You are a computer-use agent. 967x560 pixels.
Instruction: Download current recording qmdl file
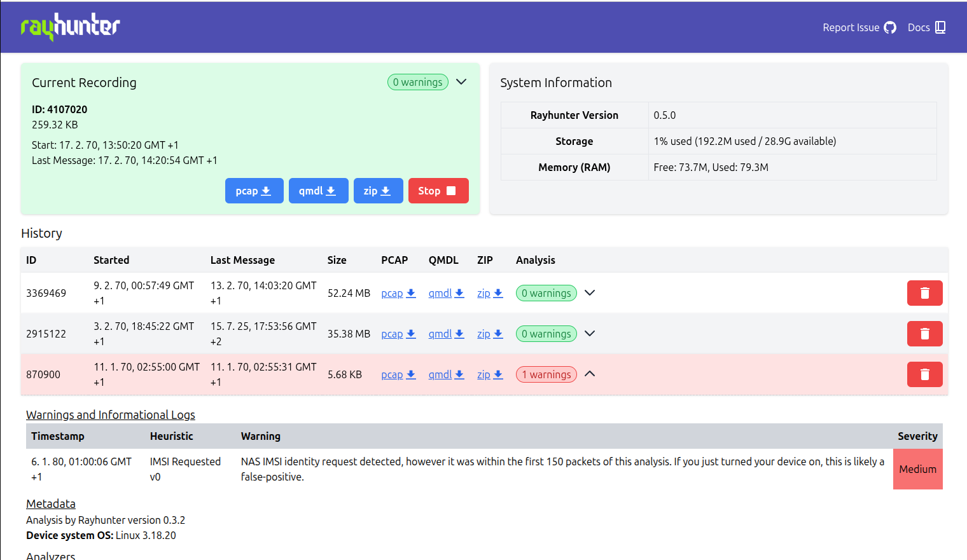[318, 191]
